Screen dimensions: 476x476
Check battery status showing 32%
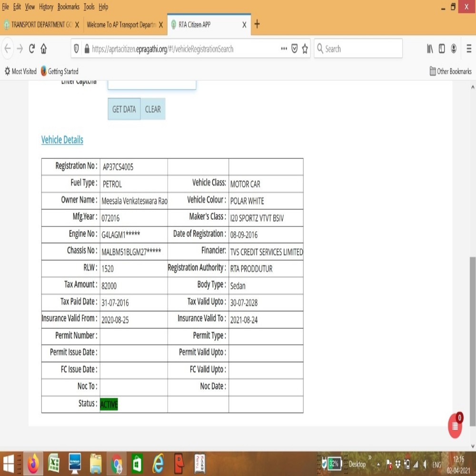[334, 464]
